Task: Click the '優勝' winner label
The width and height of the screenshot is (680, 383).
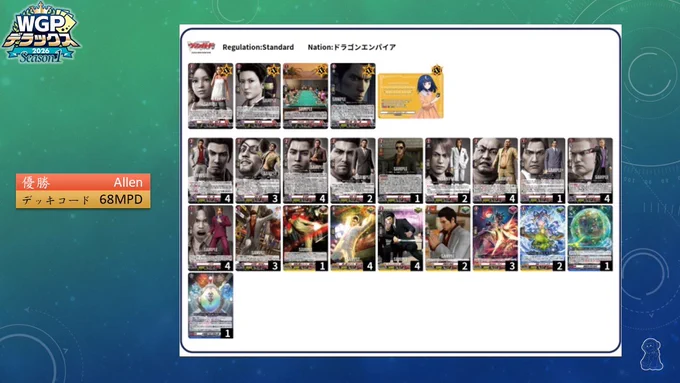Action: [x=36, y=183]
